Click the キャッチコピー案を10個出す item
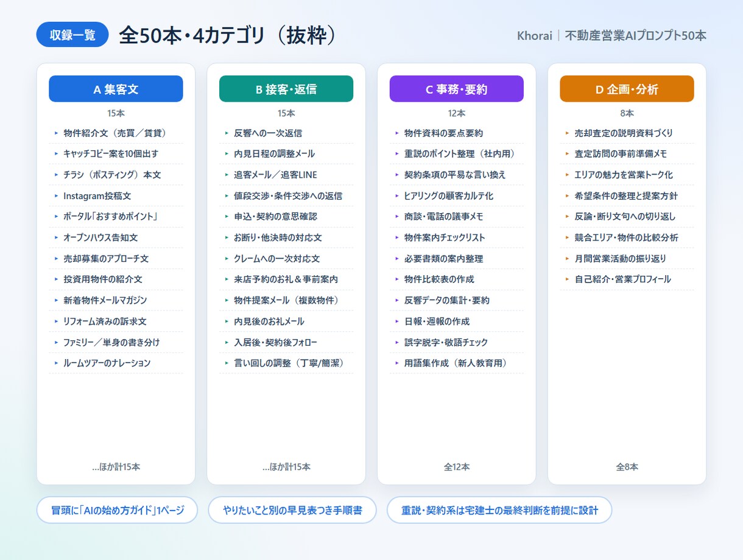Viewport: 743px width, 560px height. point(116,153)
